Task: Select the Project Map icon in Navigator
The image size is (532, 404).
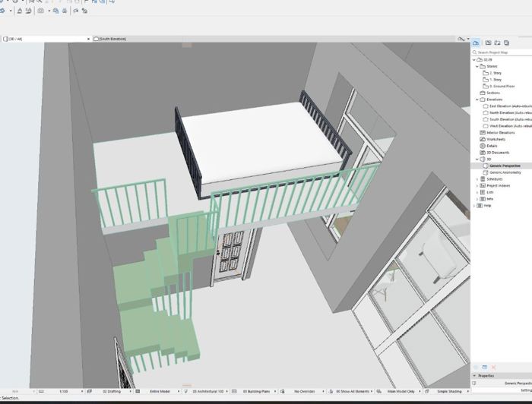Action: pos(475,43)
